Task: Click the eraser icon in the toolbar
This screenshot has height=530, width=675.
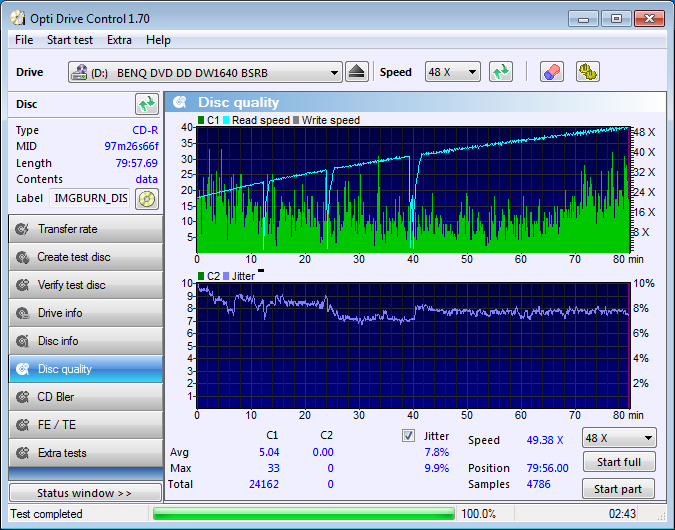Action: 551,72
